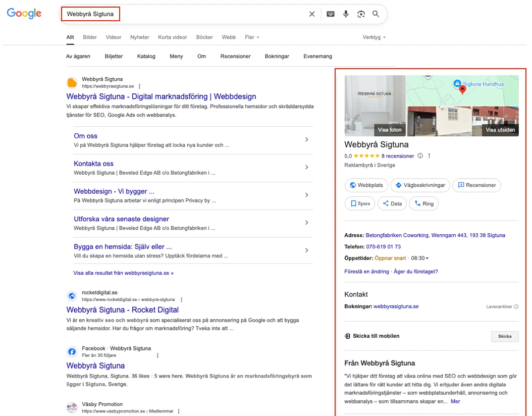
Task: Open the Betongfabriken Coworking address link
Action: tap(435, 235)
